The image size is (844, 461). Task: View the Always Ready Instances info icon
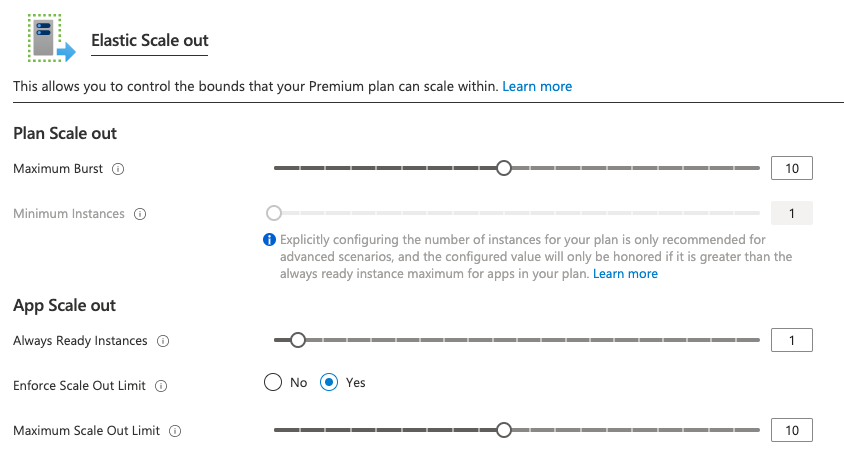point(163,341)
